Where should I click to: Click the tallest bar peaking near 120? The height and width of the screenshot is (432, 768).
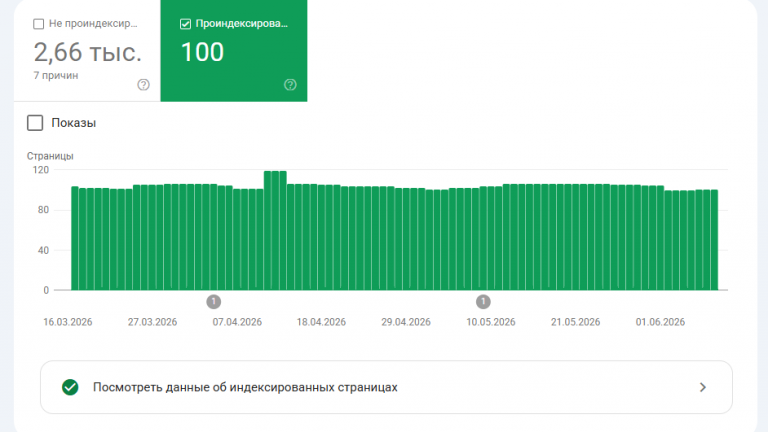tap(275, 230)
